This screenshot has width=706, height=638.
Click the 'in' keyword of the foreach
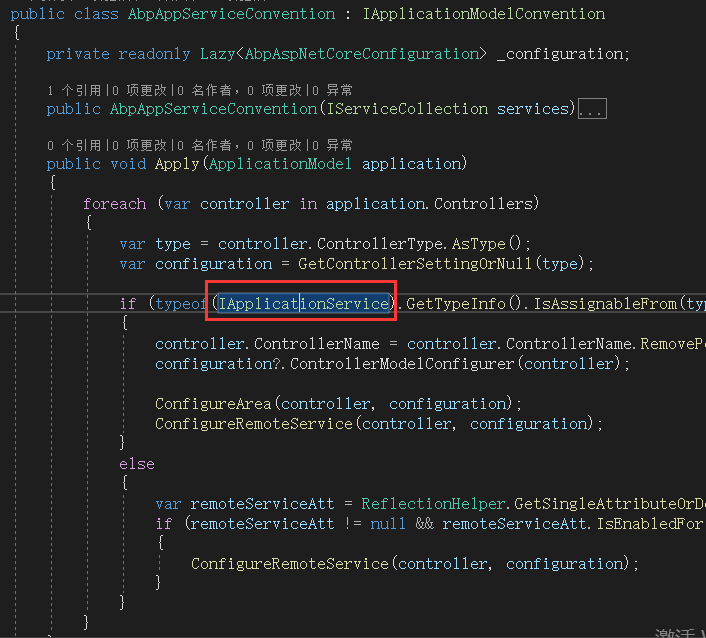308,204
